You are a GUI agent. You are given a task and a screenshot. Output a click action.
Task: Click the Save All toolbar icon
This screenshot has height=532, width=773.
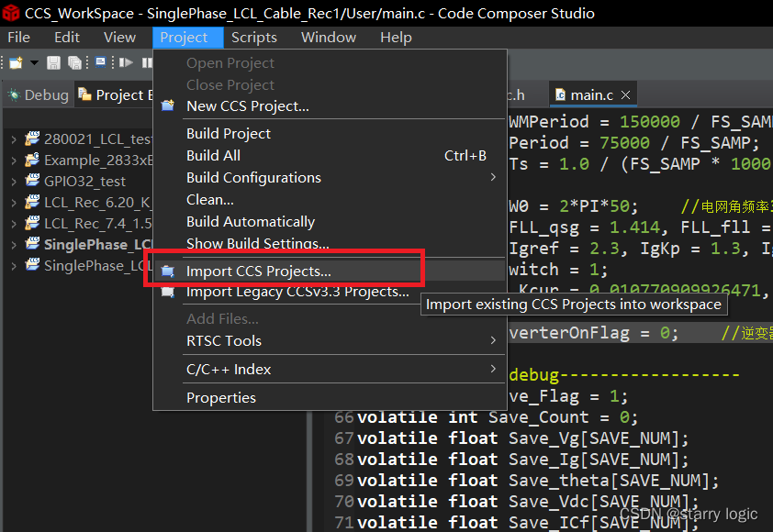[x=74, y=62]
